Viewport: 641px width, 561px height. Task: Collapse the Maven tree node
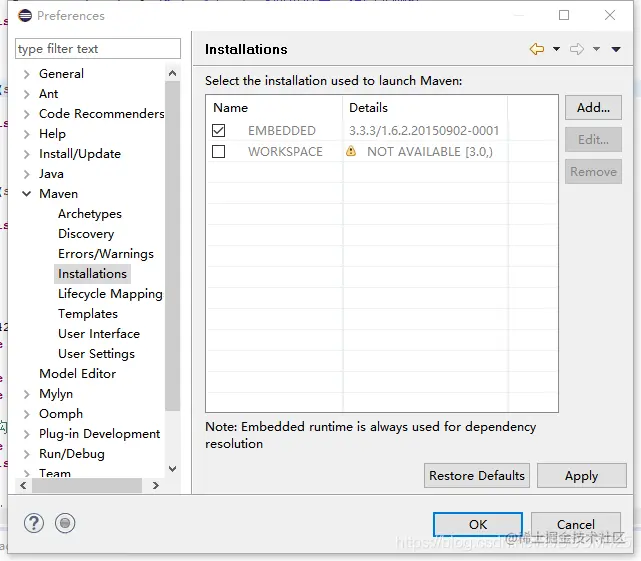[x=27, y=194]
